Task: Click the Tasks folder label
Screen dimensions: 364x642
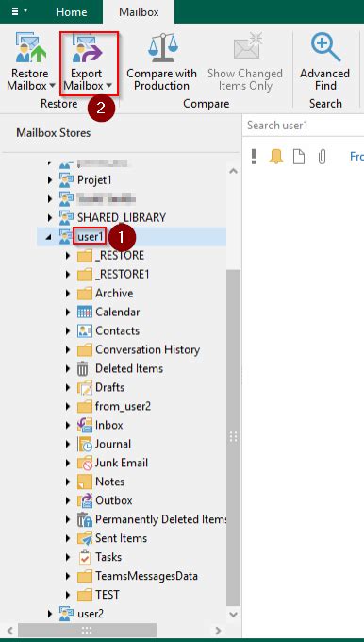Action: (108, 557)
